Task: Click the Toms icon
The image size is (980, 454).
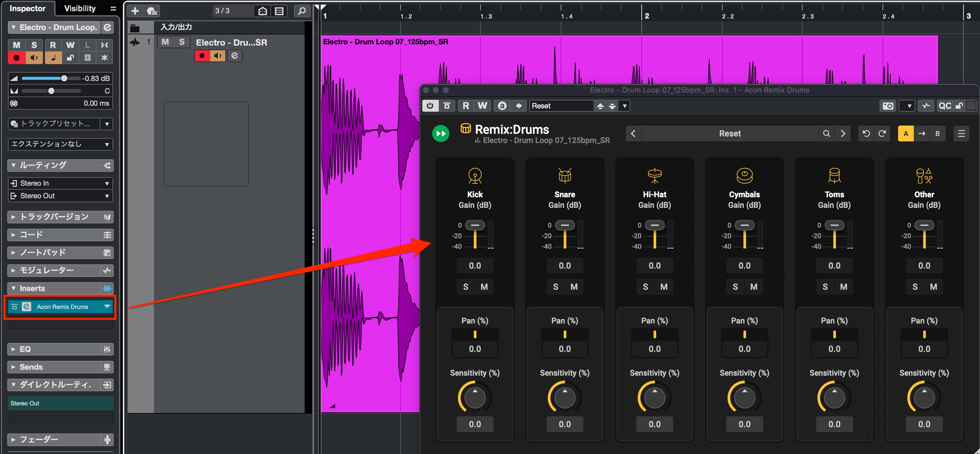Action: [834, 176]
